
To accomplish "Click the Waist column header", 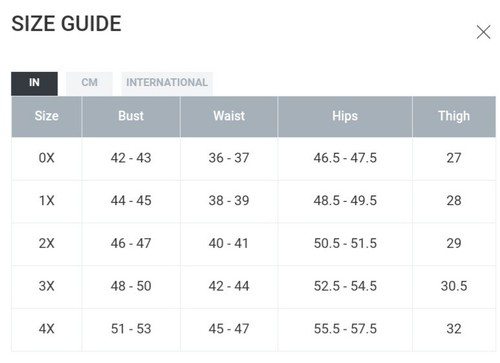I will [x=229, y=116].
